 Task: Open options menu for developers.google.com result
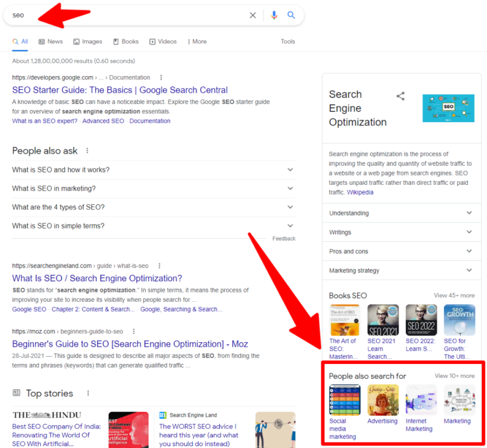point(161,77)
